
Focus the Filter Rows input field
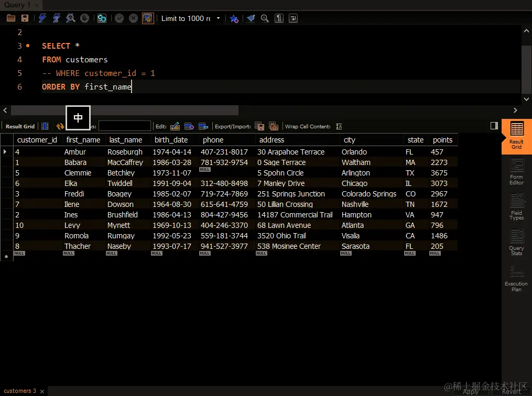pyautogui.click(x=125, y=126)
